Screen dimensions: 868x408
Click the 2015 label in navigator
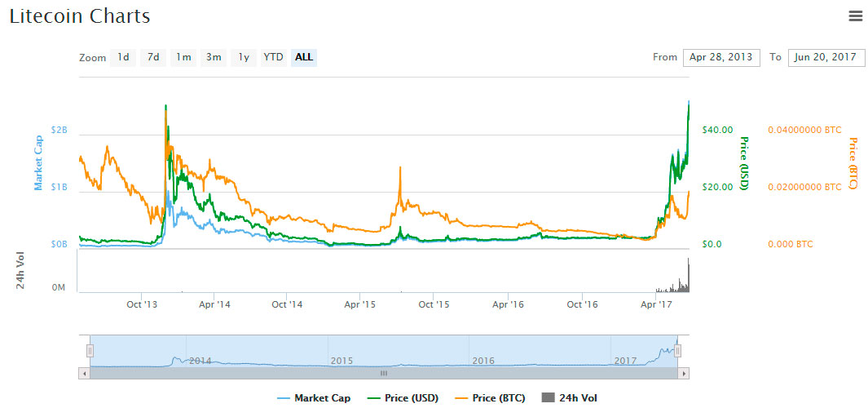[x=341, y=361]
